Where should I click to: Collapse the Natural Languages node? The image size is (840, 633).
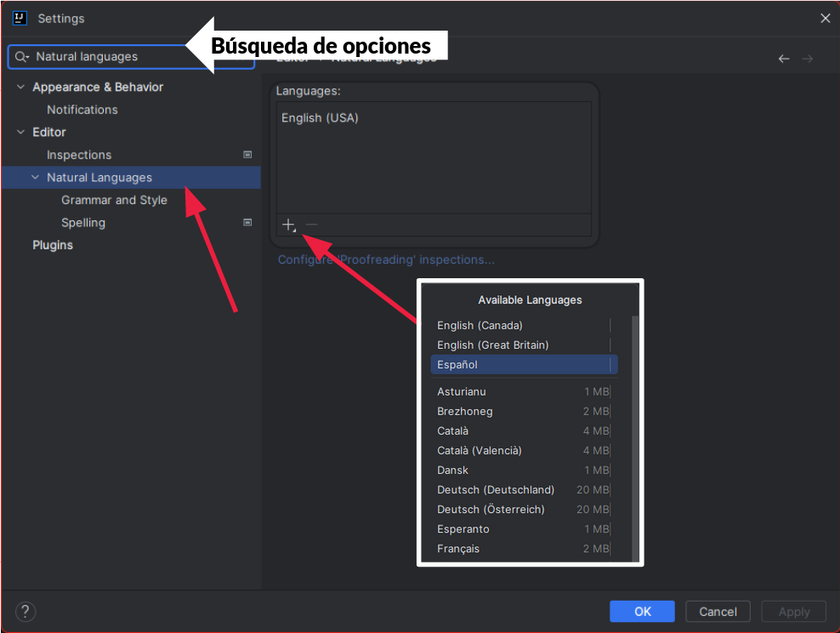click(x=35, y=177)
